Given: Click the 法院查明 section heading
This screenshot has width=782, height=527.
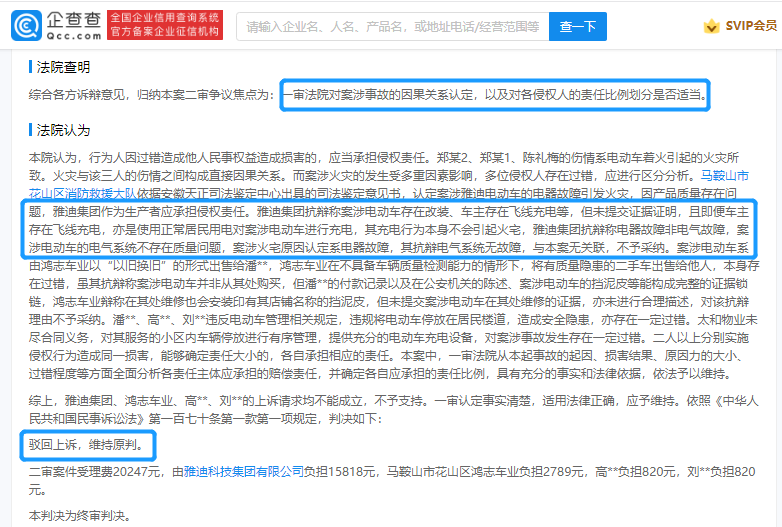Looking at the screenshot, I should tap(63, 67).
